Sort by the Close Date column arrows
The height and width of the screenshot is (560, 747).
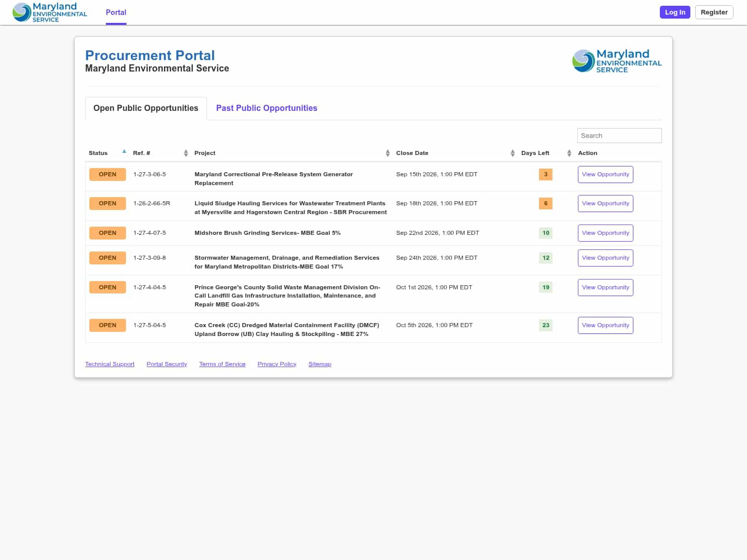pos(513,153)
